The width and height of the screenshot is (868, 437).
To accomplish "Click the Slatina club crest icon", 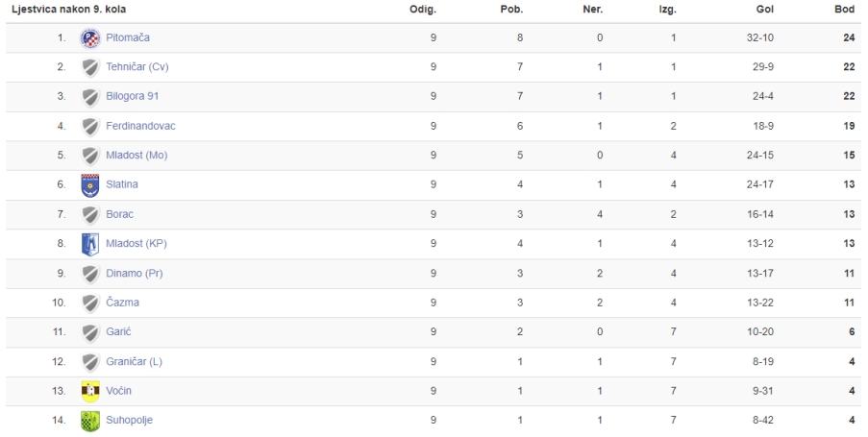I will pyautogui.click(x=90, y=185).
